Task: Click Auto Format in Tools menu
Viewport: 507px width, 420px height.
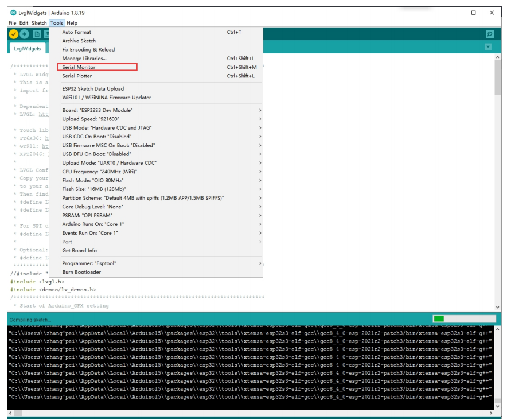Action: tap(76, 32)
